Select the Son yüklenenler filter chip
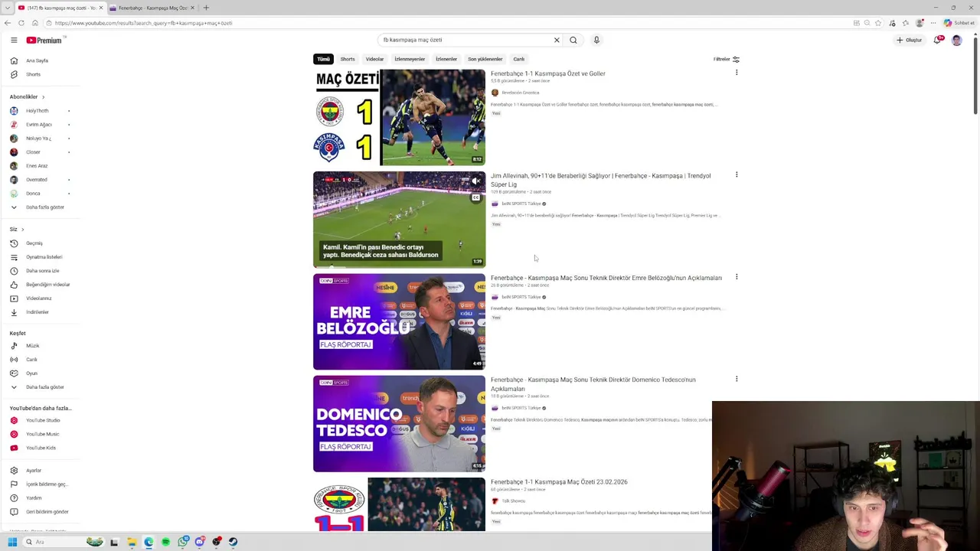 pyautogui.click(x=485, y=59)
